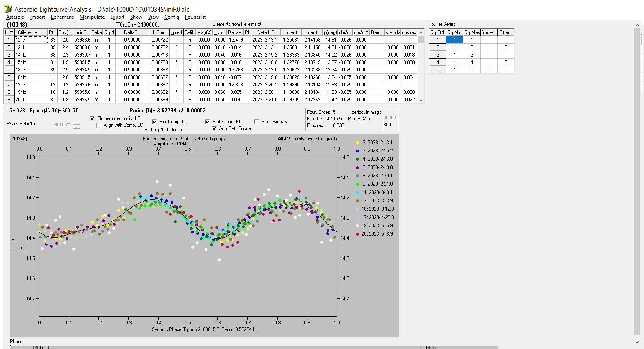Open the Ephemeris menu
The width and height of the screenshot is (644, 349).
click(62, 17)
